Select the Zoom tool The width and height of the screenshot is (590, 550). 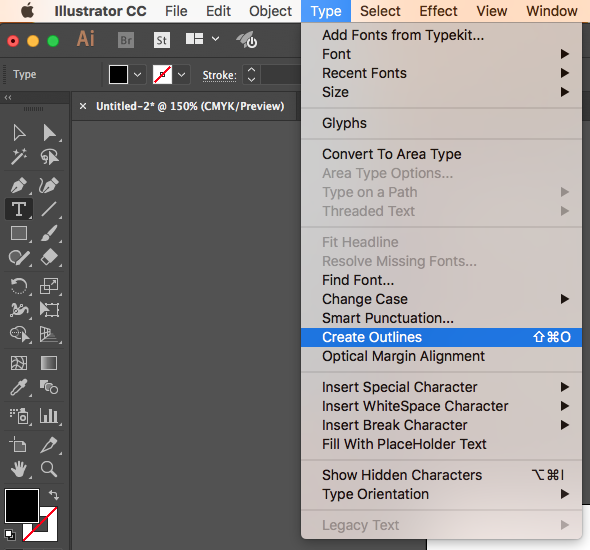coord(49,469)
